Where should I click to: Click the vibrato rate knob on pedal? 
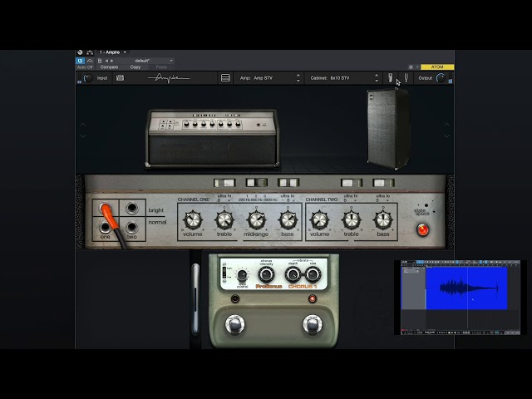313,274
